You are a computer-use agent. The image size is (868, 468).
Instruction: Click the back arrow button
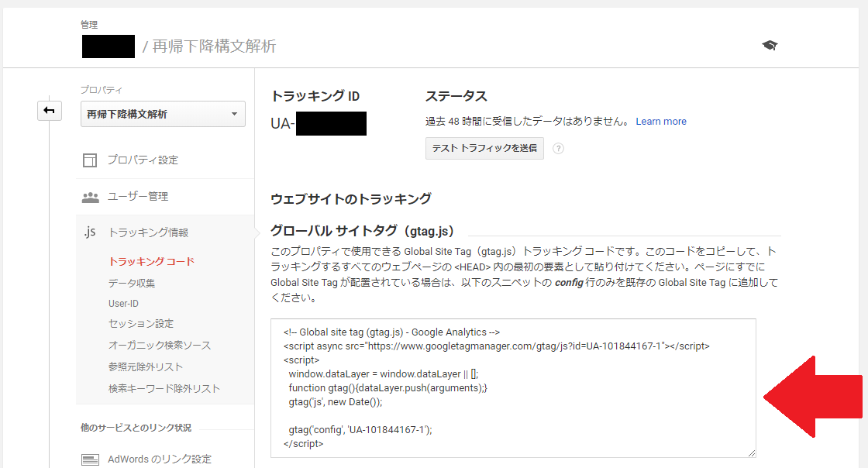50,111
